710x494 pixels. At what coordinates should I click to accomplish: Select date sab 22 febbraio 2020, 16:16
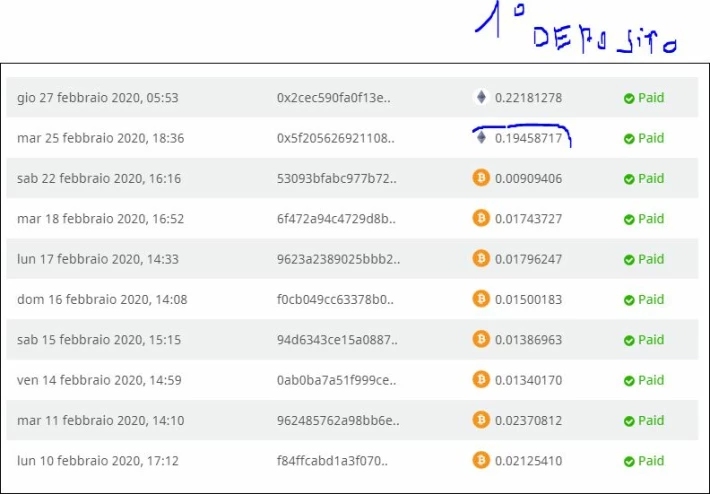pyautogui.click(x=99, y=178)
